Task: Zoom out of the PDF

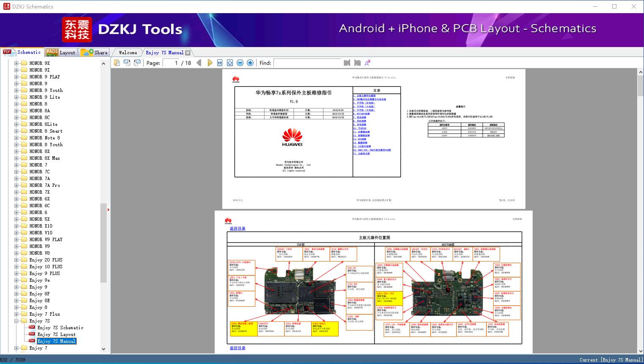Action: click(240, 63)
